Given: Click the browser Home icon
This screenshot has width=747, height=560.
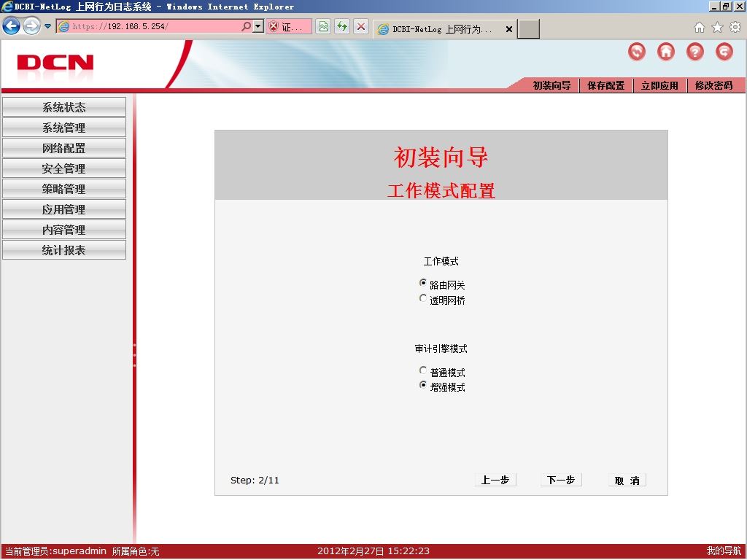Looking at the screenshot, I should pyautogui.click(x=700, y=27).
